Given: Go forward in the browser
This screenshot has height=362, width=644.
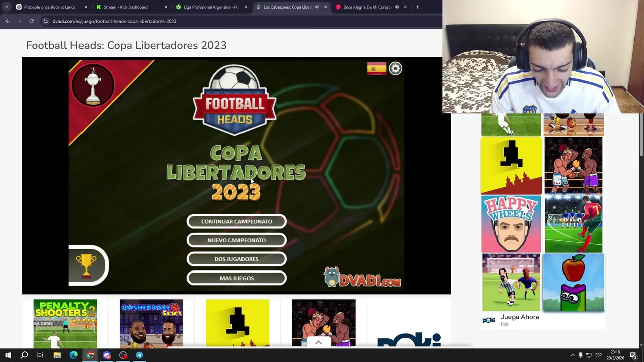Looking at the screenshot, I should 19,21.
